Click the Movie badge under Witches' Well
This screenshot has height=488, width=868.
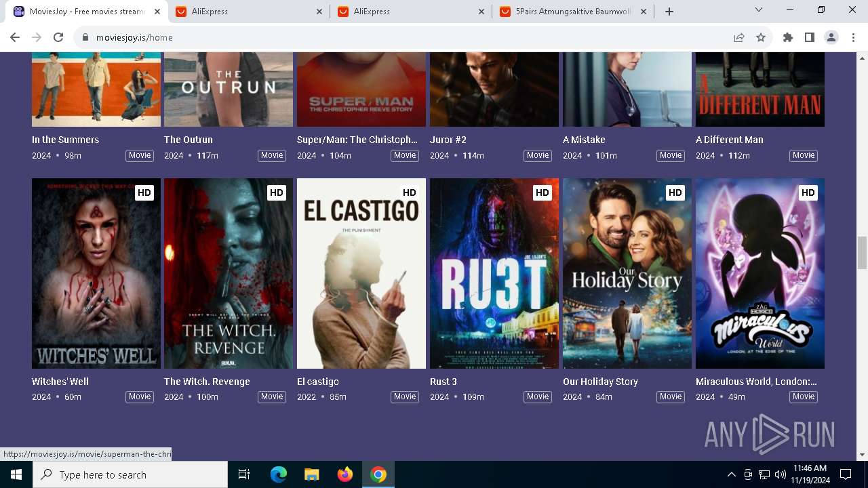coord(140,396)
